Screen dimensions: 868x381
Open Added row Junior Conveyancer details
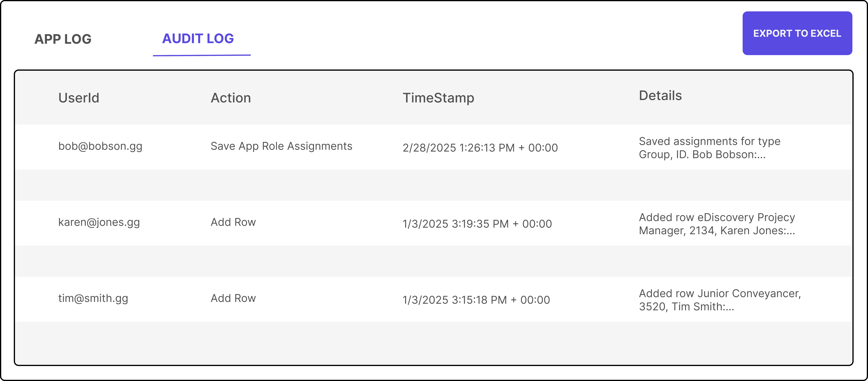(720, 300)
